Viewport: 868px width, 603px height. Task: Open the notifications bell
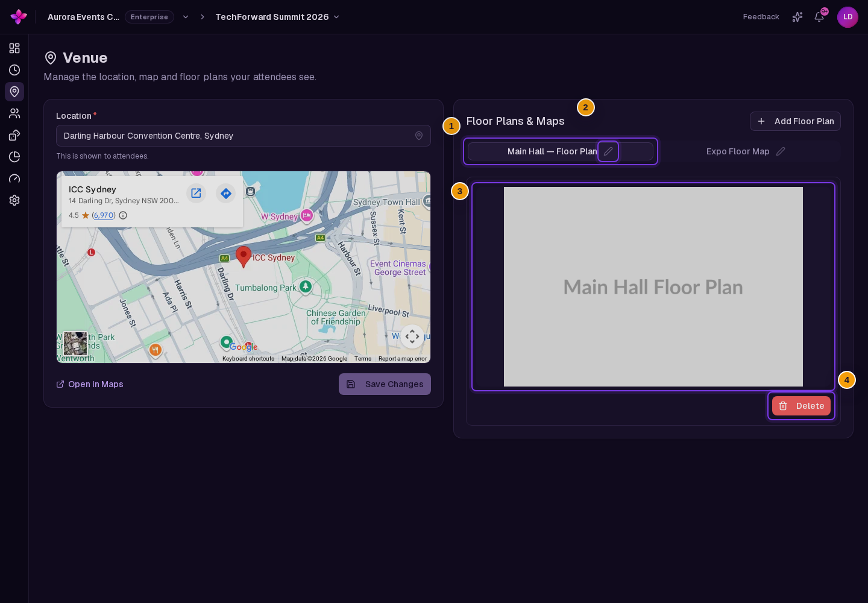819,17
